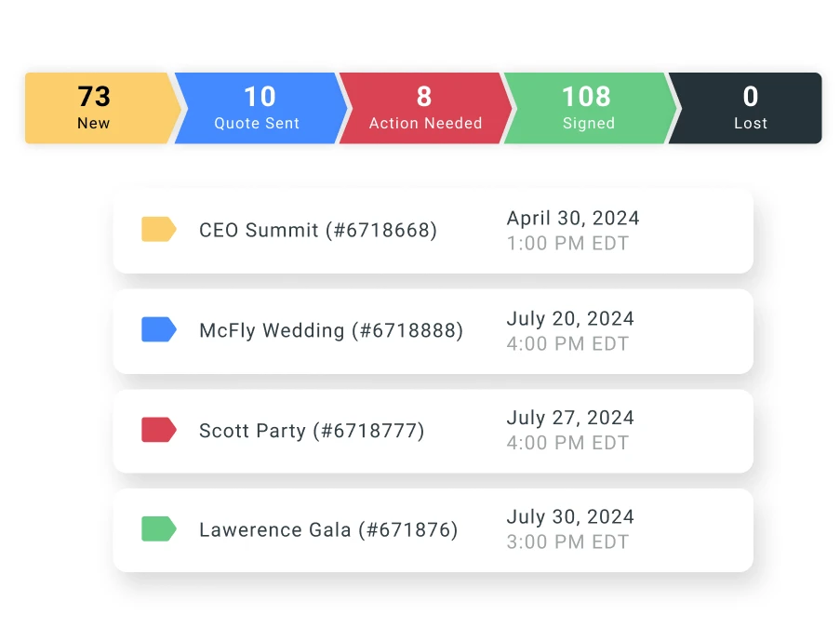This screenshot has height=628, width=840.
Task: Click the green status swatch in the Signed chevron
Action: click(x=588, y=107)
